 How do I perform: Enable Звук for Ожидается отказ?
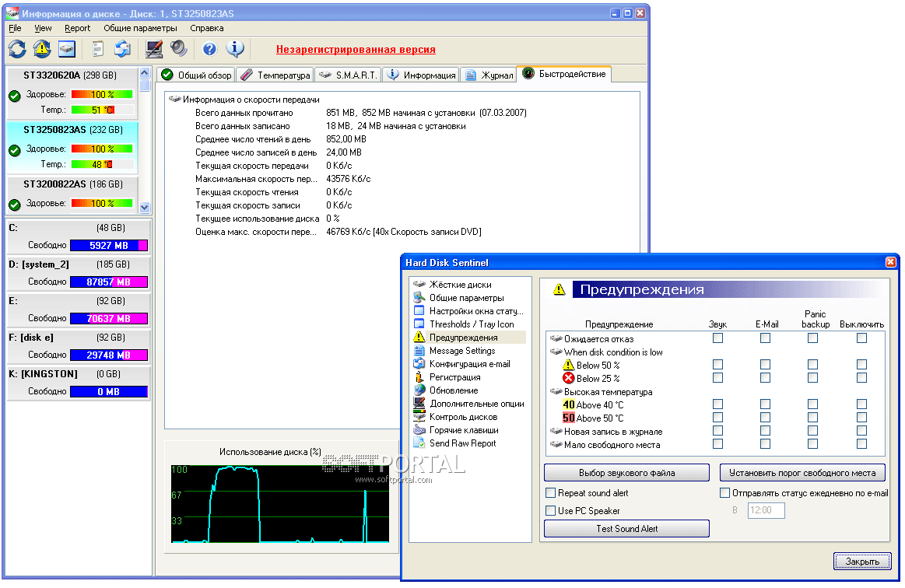click(718, 338)
